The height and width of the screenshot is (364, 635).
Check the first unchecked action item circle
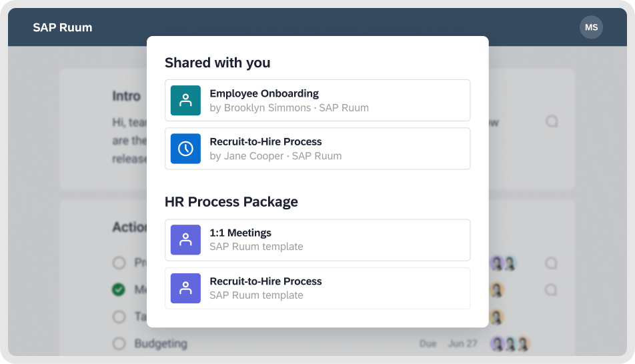pyautogui.click(x=119, y=263)
